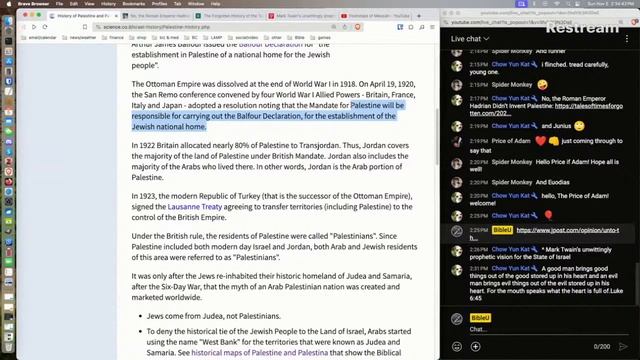
Task: Go forward in the Brave browser
Action: pos(34,27)
